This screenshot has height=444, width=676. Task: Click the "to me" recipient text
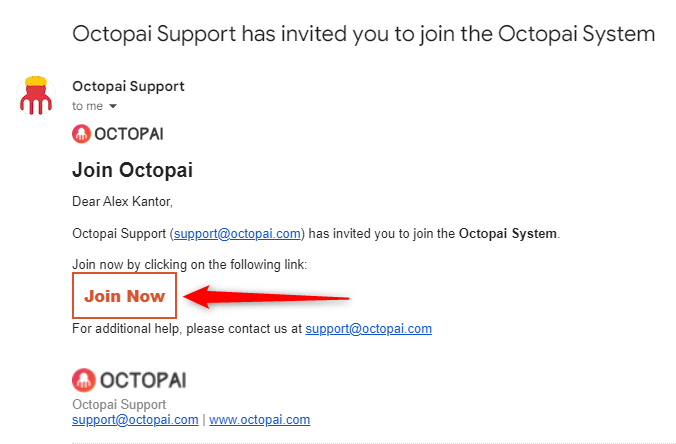click(88, 106)
